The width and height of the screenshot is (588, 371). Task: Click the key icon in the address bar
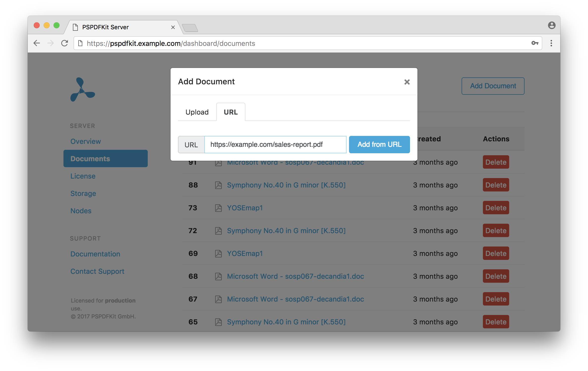(x=535, y=43)
